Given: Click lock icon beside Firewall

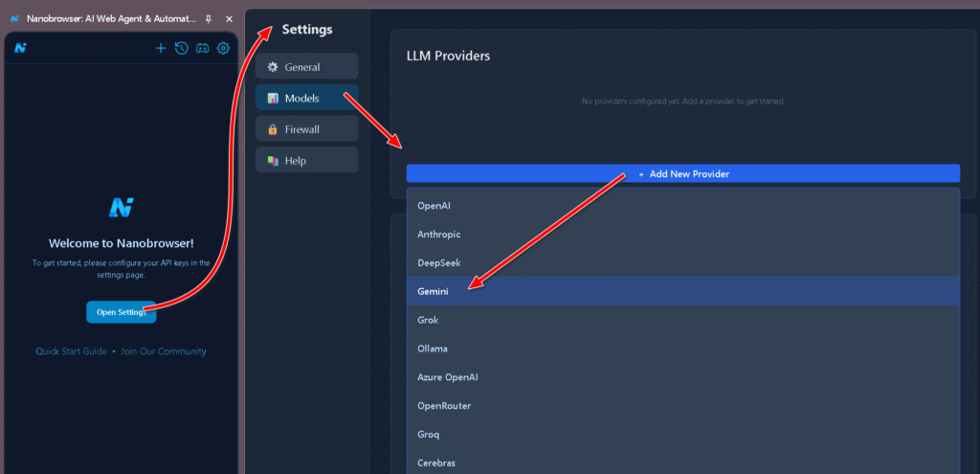Looking at the screenshot, I should pos(273,129).
